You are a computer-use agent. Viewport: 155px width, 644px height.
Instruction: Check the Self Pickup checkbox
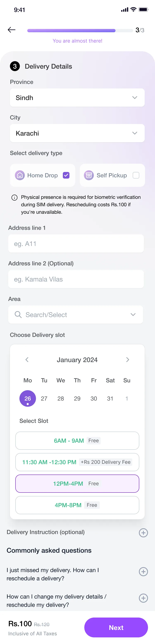pyautogui.click(x=136, y=175)
